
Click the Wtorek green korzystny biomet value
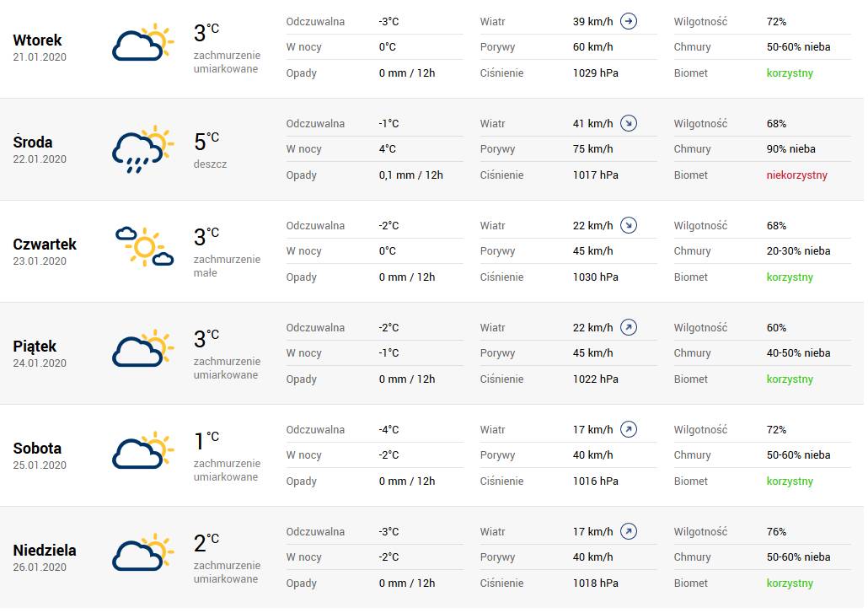click(x=790, y=73)
